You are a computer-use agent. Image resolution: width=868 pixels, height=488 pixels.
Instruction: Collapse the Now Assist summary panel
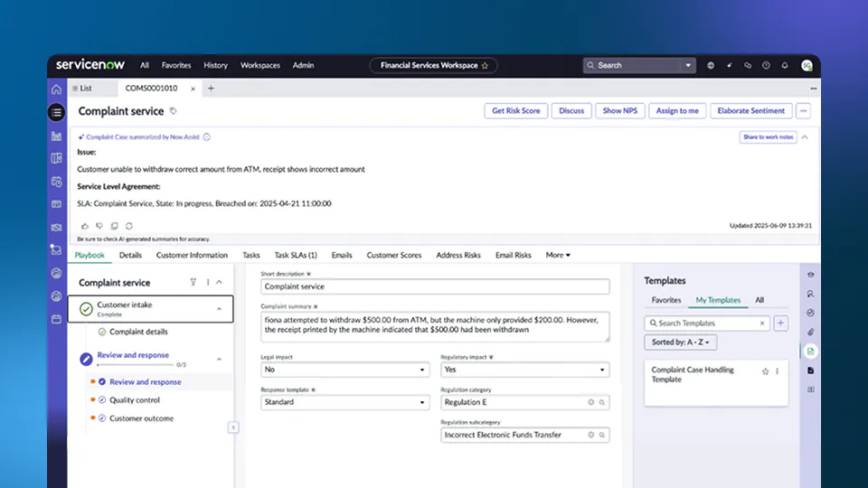pos(805,136)
